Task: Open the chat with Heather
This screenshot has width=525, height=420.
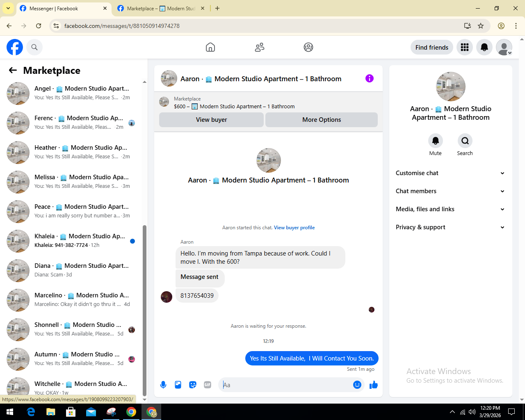Action: 71,153
